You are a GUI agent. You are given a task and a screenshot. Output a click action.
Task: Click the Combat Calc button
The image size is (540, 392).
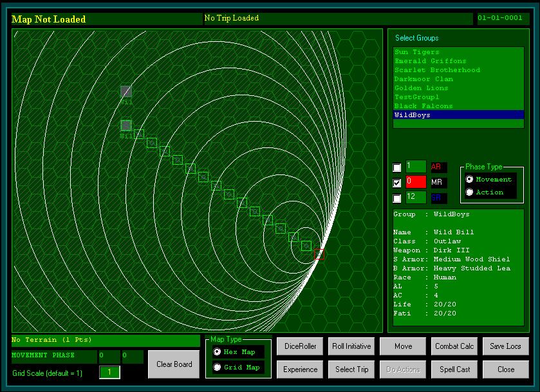pos(454,346)
